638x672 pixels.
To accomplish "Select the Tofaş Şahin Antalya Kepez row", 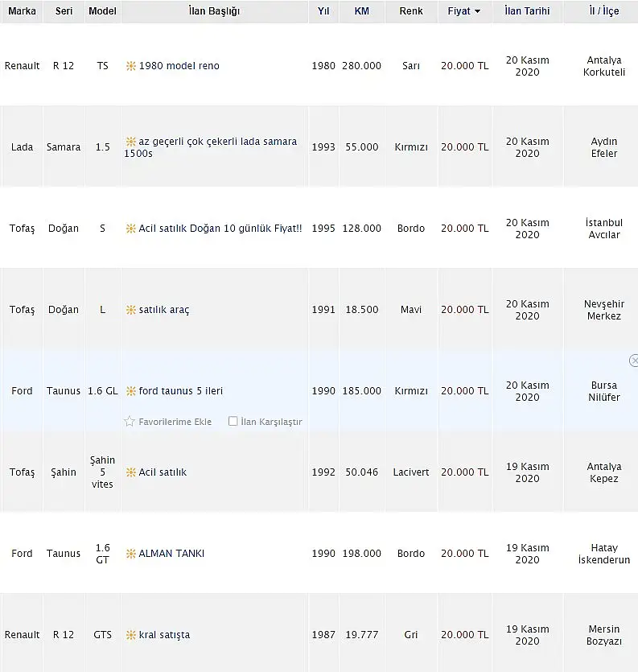I will pos(319,472).
